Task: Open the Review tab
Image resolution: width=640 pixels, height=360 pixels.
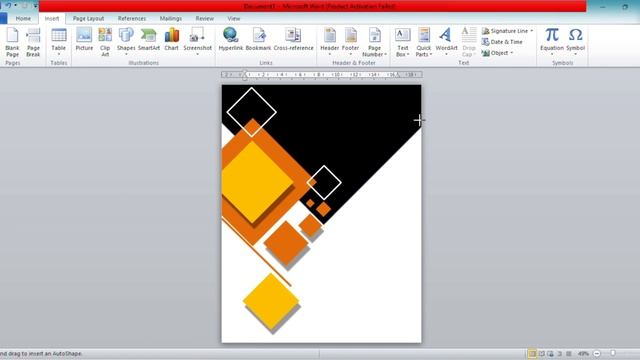Action: coord(204,18)
